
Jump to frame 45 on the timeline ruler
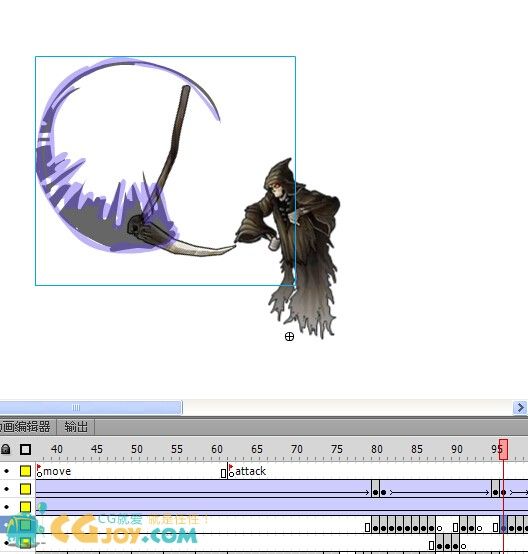click(x=96, y=449)
